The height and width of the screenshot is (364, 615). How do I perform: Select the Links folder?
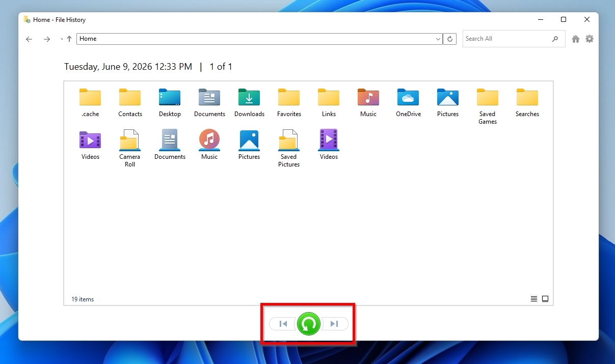[329, 102]
